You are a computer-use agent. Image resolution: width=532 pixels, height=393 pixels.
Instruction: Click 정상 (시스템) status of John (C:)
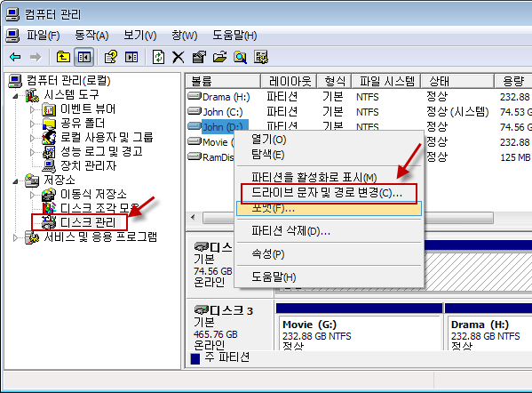pos(457,111)
